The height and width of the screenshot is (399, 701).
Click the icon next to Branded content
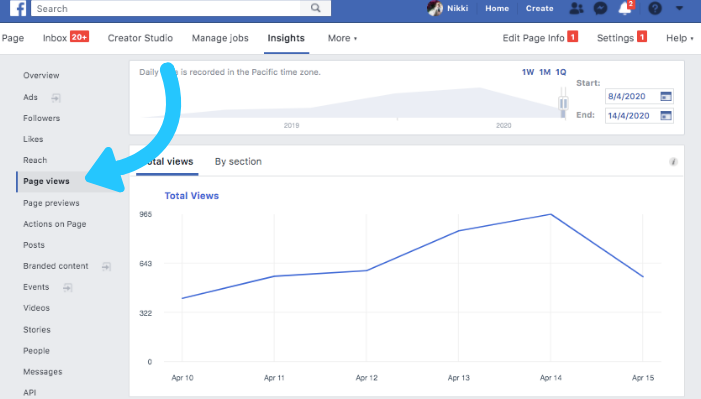click(x=106, y=267)
